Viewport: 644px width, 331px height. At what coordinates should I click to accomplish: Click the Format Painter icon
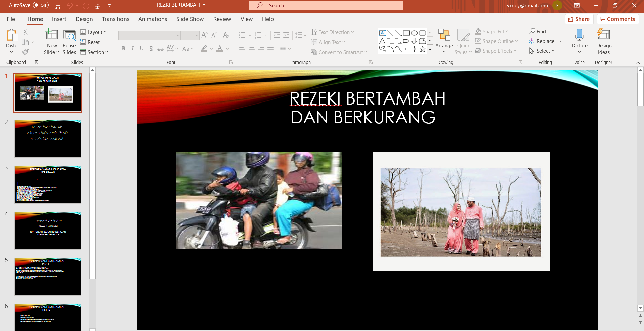click(25, 52)
